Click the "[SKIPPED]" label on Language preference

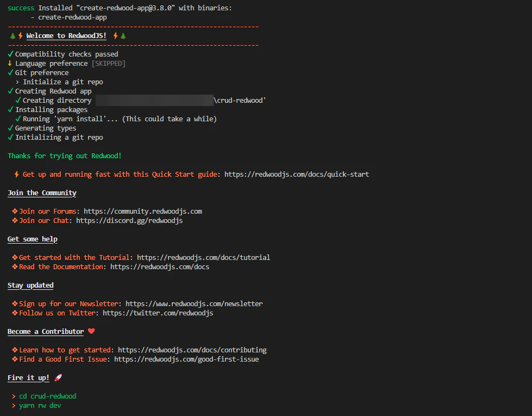[x=108, y=63]
